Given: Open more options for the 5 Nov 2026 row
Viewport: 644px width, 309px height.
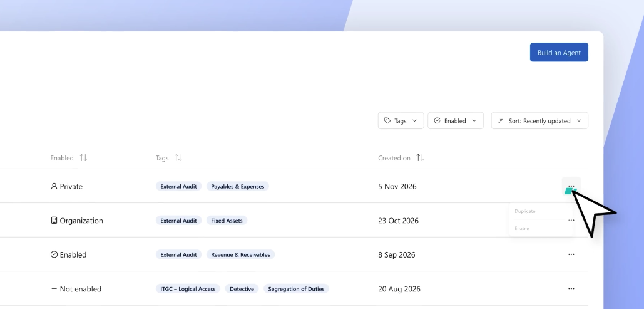Looking at the screenshot, I should [x=571, y=186].
